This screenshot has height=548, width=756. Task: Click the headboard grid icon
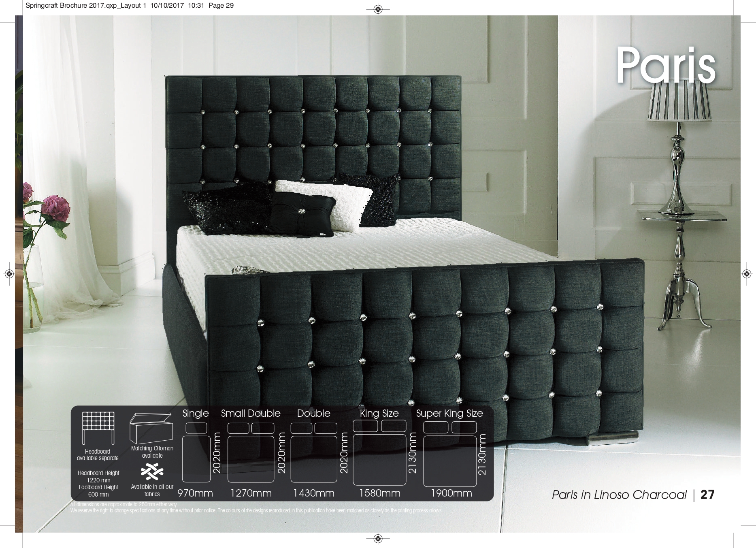coord(98,427)
